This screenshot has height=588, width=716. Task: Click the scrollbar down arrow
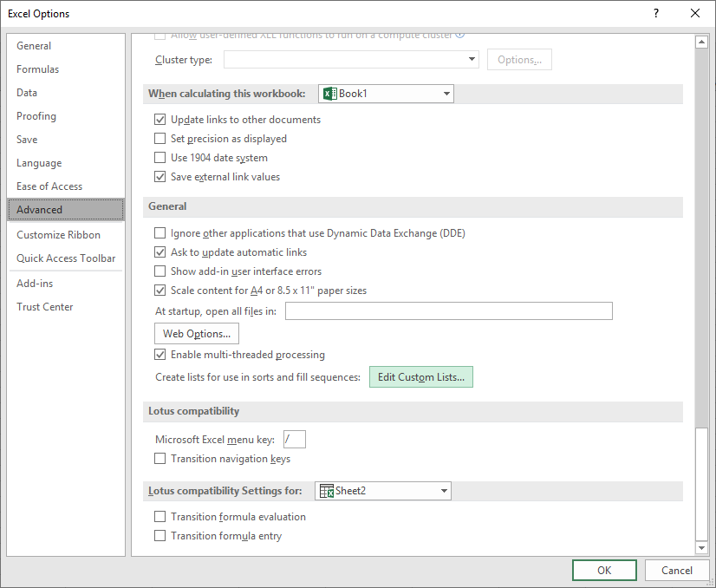point(702,547)
